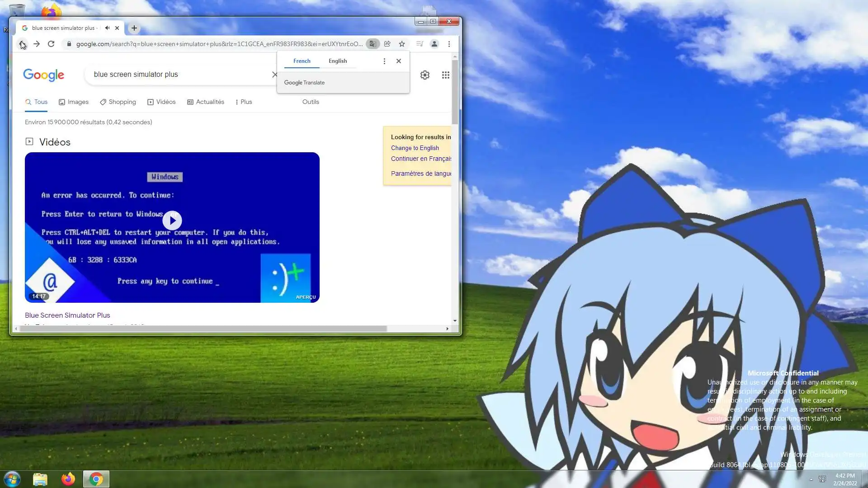Switch to the Vidéos search tab

(x=161, y=102)
